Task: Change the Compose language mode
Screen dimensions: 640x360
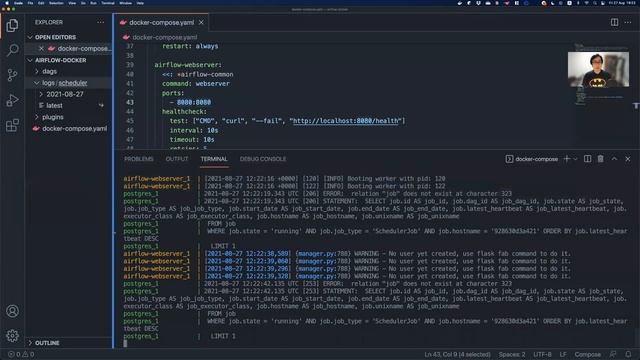Action: click(587, 354)
